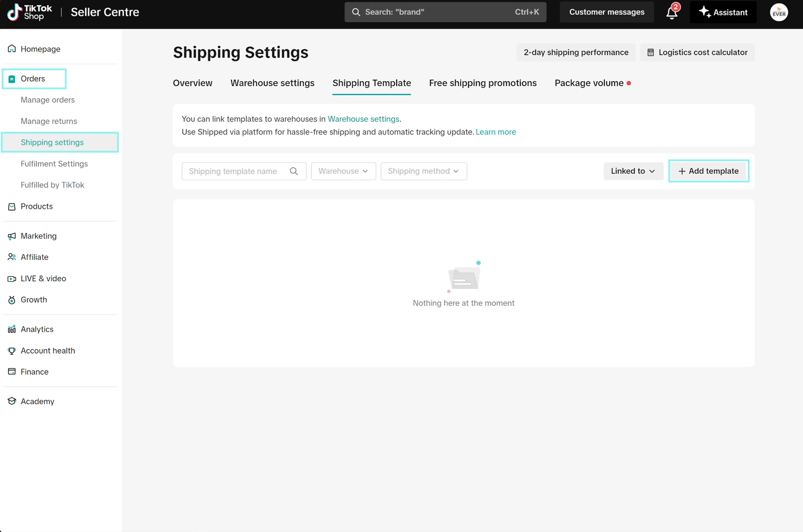803x532 pixels.
Task: Switch to Warehouse settings tab
Action: tap(272, 83)
